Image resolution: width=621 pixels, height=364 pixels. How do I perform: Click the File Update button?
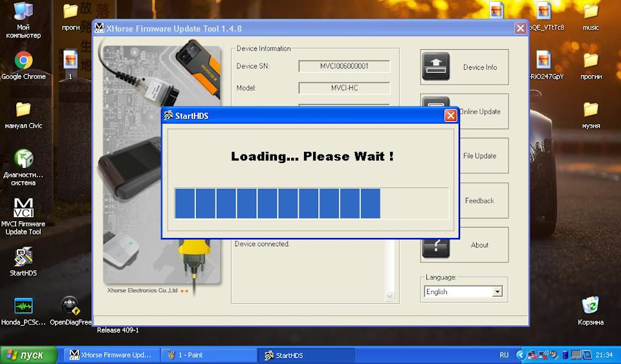click(x=479, y=155)
